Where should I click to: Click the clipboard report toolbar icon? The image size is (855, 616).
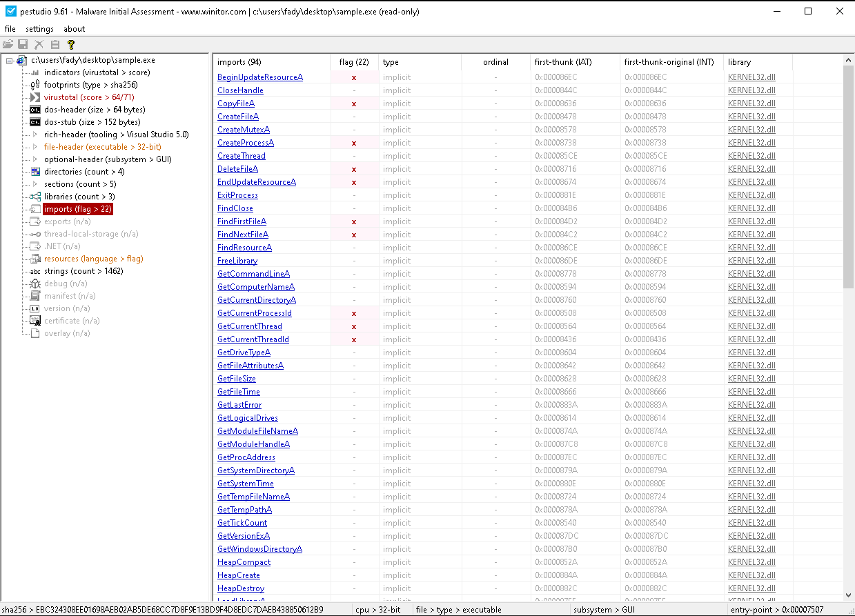[55, 44]
